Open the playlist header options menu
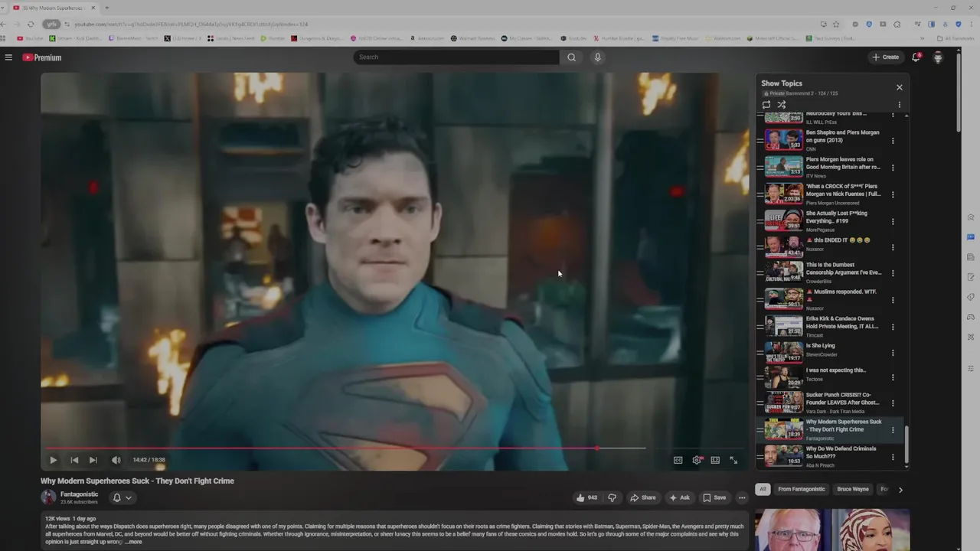The image size is (980, 551). (900, 105)
